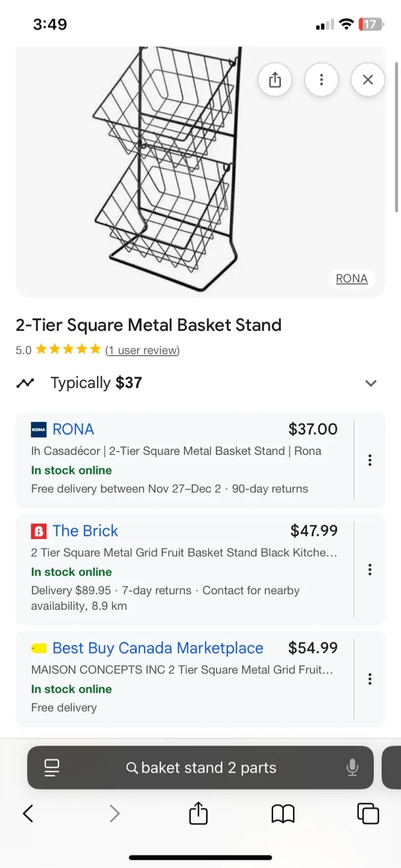Open the RONA seller link

tap(73, 429)
